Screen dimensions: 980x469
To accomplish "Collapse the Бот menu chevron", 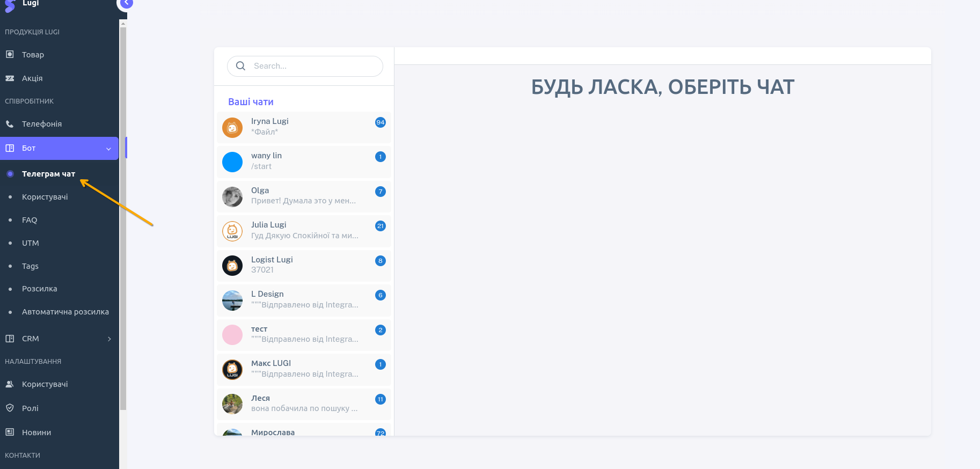I will [x=109, y=149].
